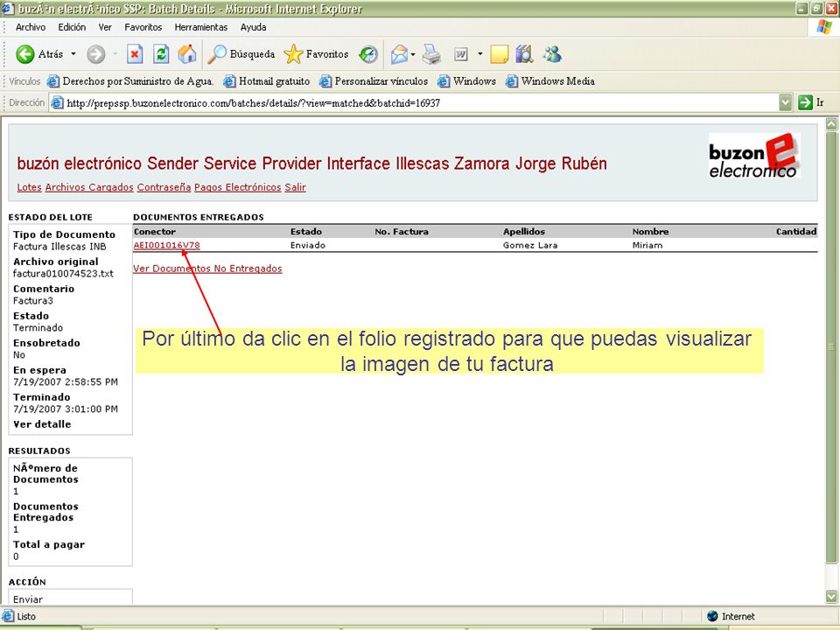Click the Enviar action
This screenshot has height=630, width=840.
28,599
